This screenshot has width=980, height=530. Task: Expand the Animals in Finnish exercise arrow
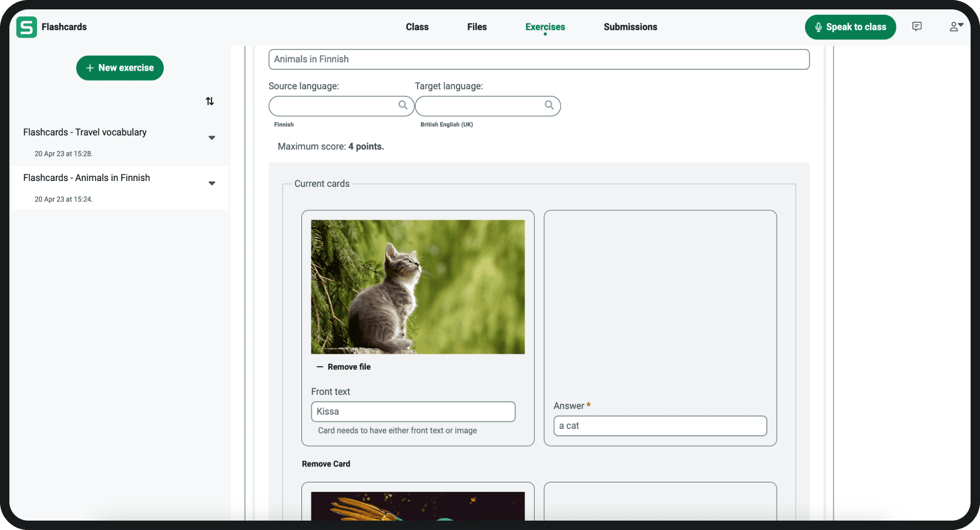[212, 183]
